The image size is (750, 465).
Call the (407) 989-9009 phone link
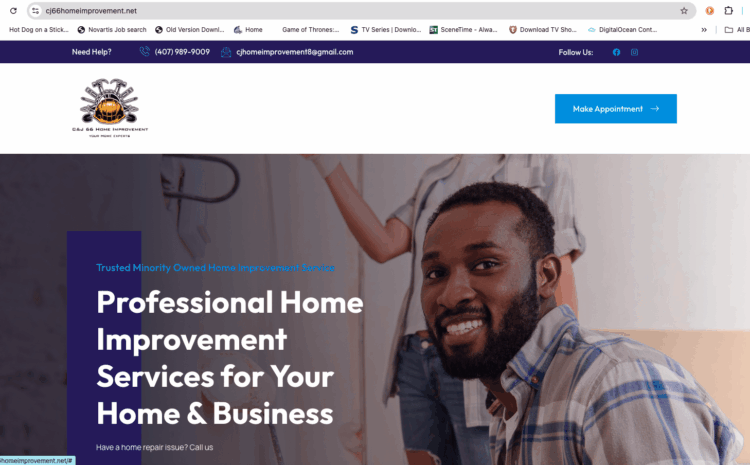(x=182, y=52)
